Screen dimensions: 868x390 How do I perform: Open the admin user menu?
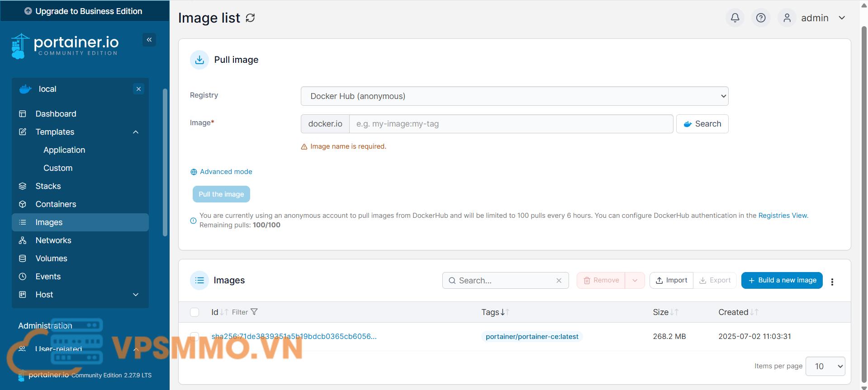pos(814,18)
